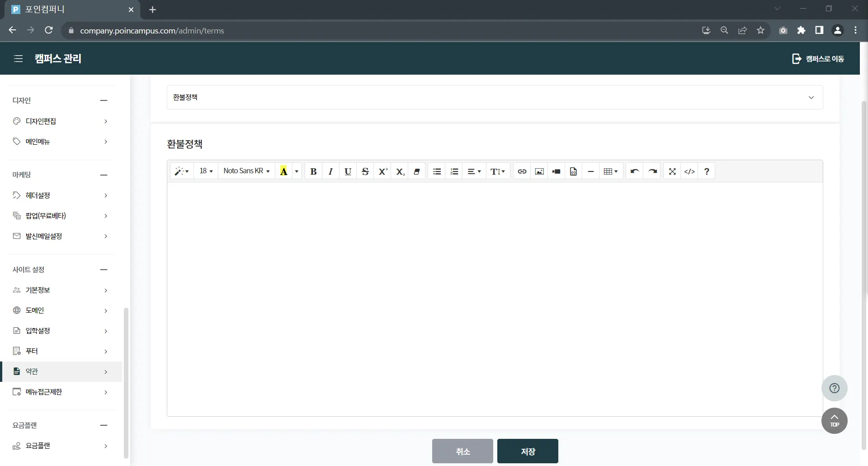
Task: Click the 저장 save button
Action: coord(528,451)
